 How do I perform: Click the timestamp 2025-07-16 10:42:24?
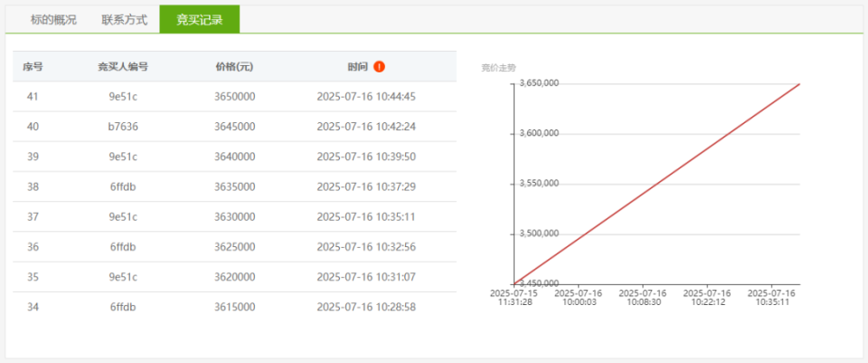coord(366,127)
